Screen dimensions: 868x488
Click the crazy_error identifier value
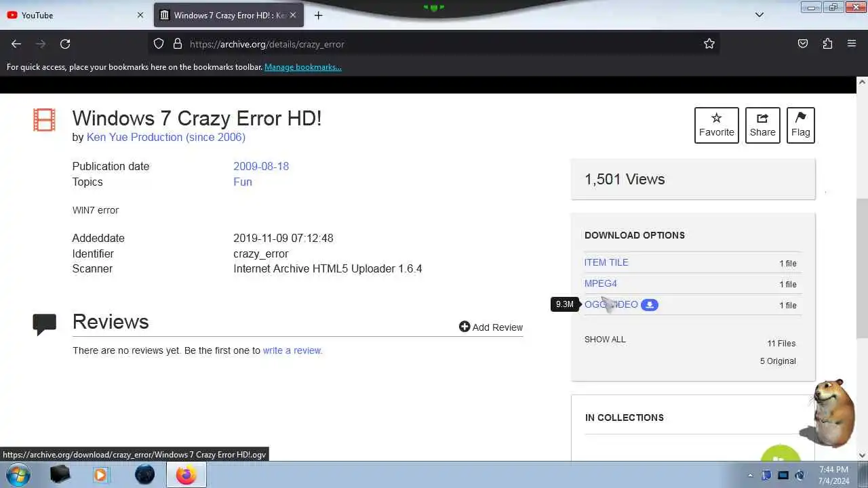(x=261, y=253)
